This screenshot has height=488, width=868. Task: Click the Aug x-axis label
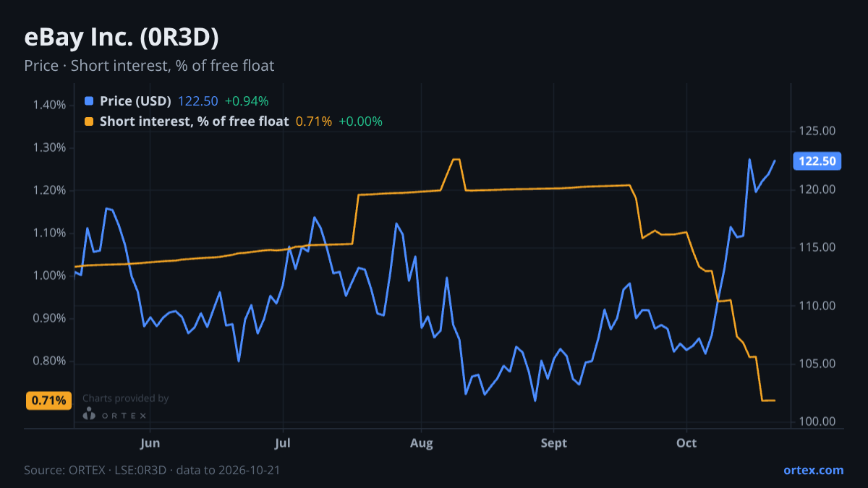pyautogui.click(x=422, y=442)
